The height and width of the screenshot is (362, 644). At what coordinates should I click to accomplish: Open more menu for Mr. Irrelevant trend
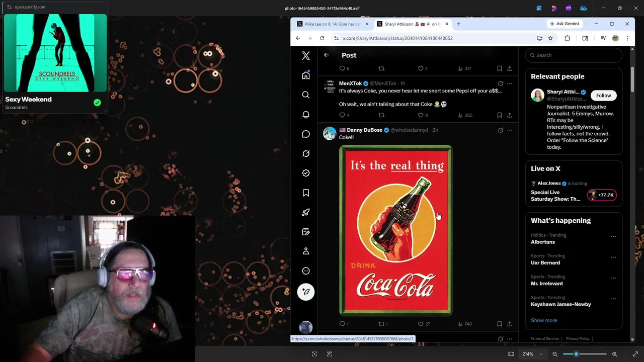pyautogui.click(x=613, y=278)
